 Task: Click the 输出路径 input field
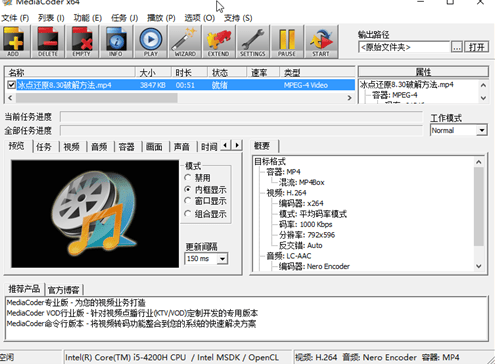pyautogui.click(x=404, y=47)
